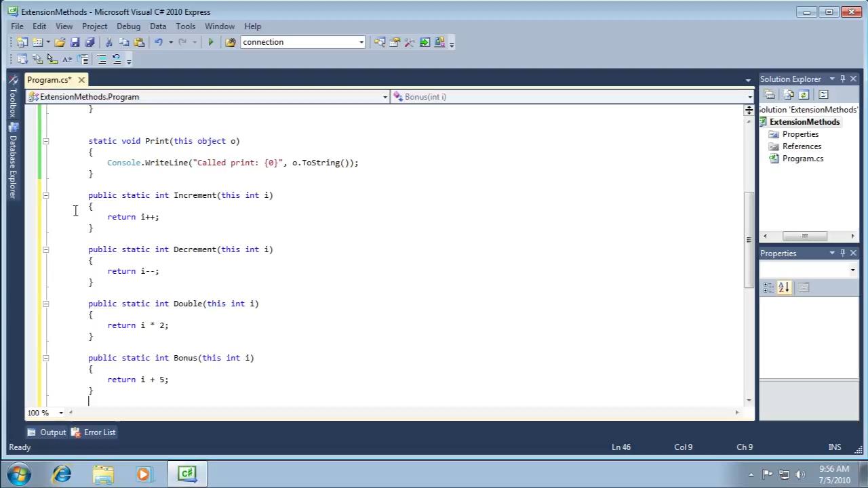This screenshot has height=488, width=868.
Task: Open the connection search combo box dropdown
Action: click(361, 42)
